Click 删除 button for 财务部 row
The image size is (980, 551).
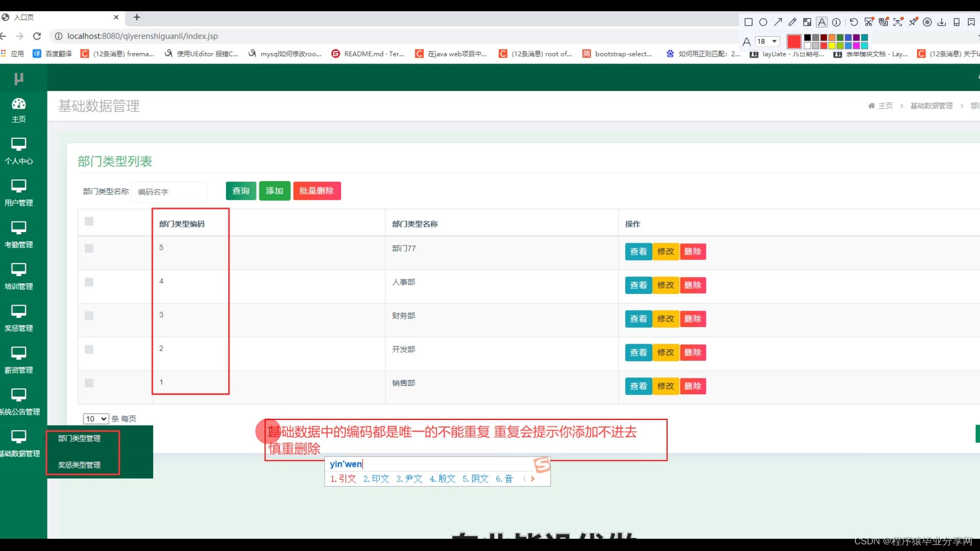pos(693,319)
